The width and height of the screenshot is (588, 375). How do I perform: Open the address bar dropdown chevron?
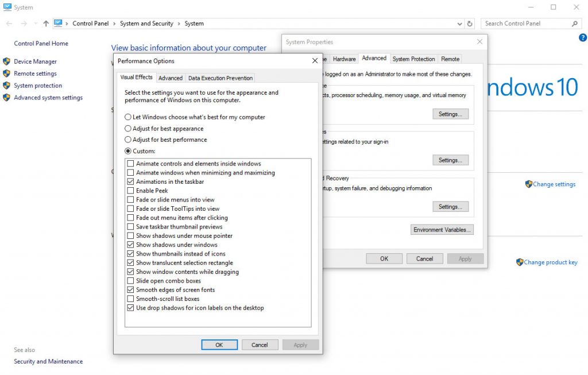pos(460,23)
